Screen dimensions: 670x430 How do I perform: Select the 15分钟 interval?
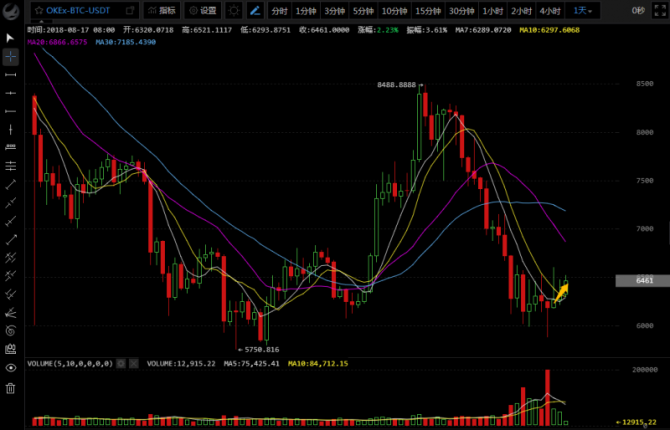(x=428, y=11)
